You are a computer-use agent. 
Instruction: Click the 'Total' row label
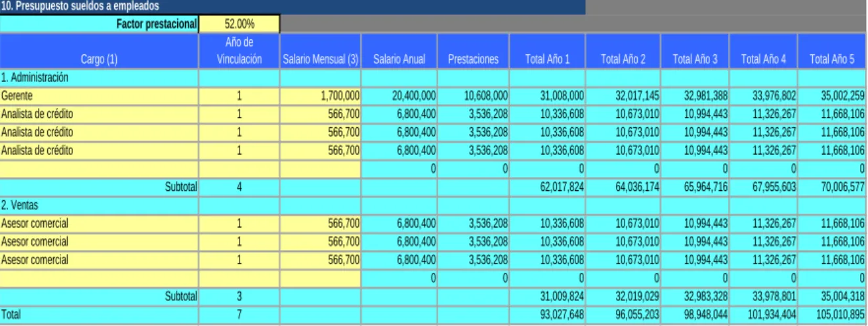click(x=99, y=314)
